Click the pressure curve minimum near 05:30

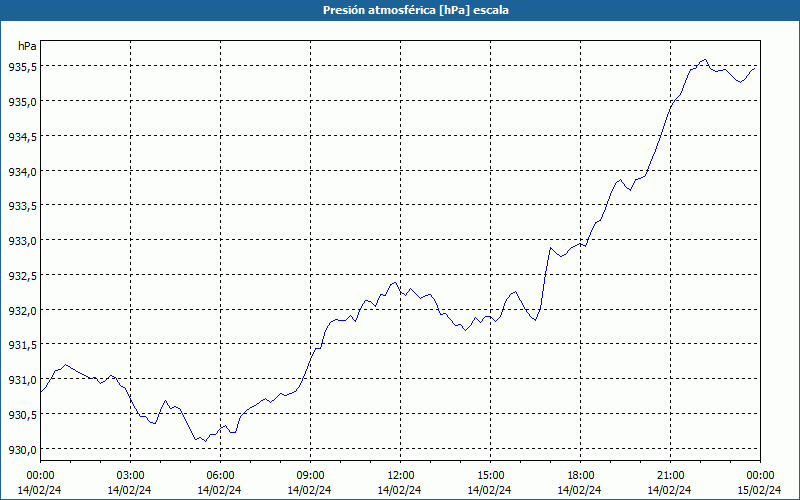(x=205, y=441)
